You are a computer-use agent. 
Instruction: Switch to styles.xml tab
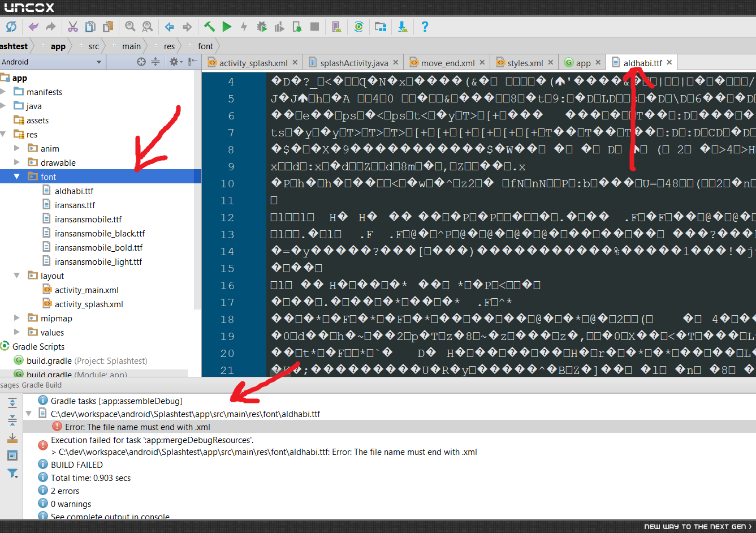525,63
